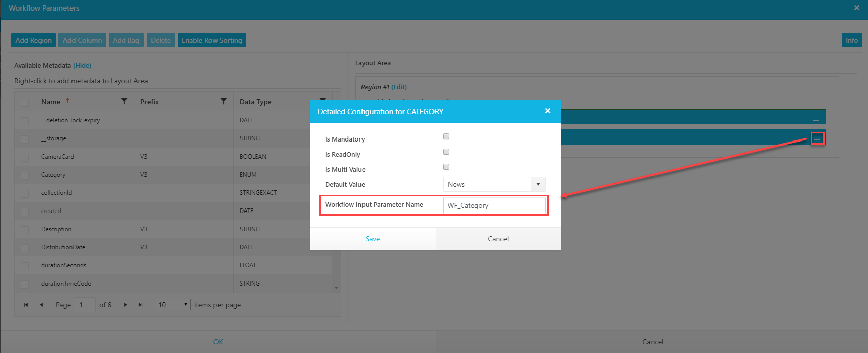
Task: Toggle the Is ReadOnly checkbox
Action: (x=446, y=152)
